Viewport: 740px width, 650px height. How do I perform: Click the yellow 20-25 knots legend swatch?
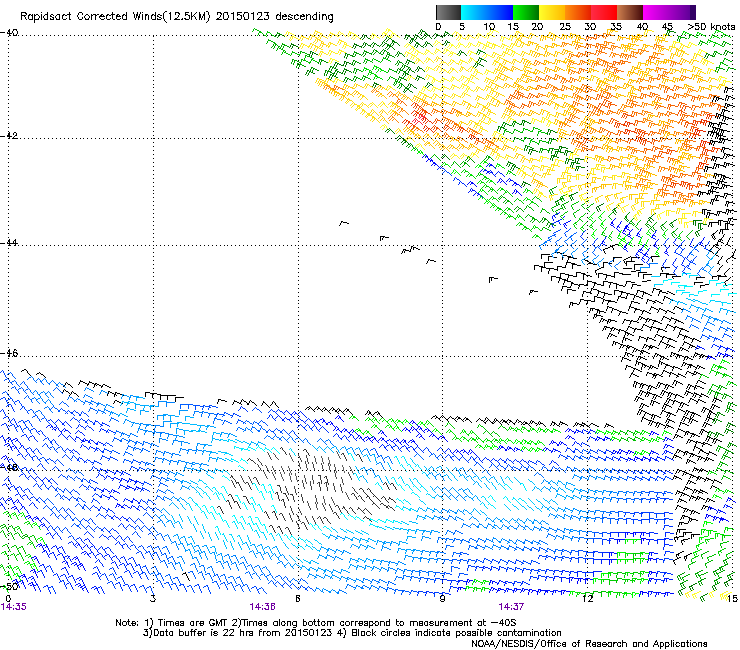[552, 12]
